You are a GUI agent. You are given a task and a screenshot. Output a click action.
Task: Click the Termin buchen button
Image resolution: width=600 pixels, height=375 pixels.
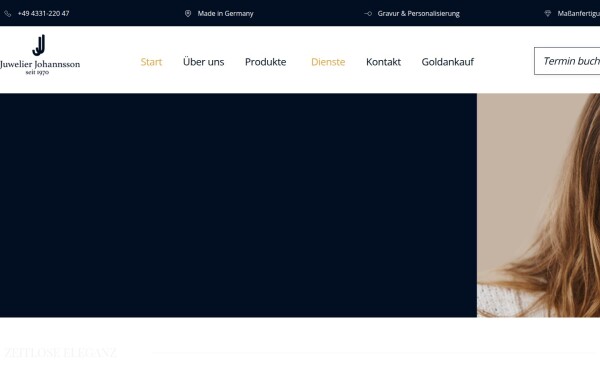tap(567, 61)
